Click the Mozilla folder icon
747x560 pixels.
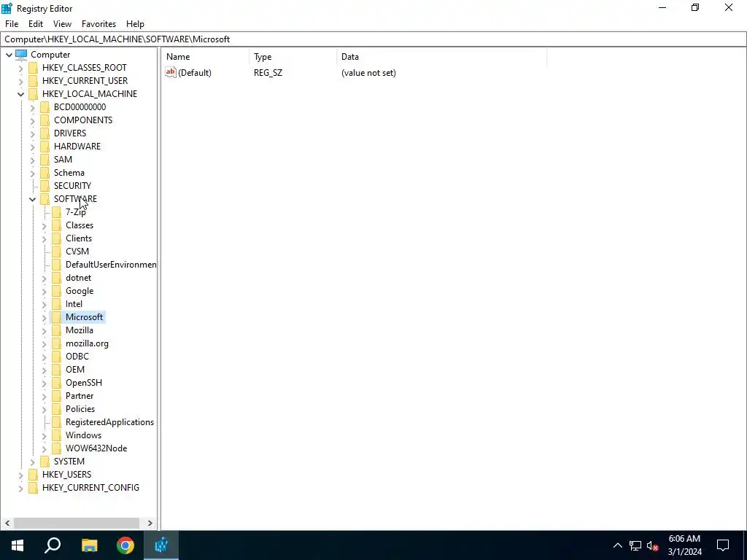click(x=56, y=330)
